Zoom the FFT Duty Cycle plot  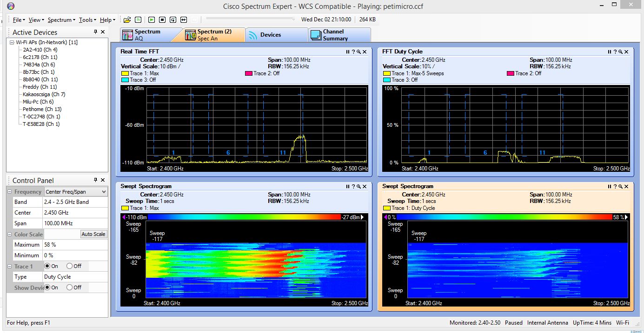pyautogui.click(x=620, y=52)
